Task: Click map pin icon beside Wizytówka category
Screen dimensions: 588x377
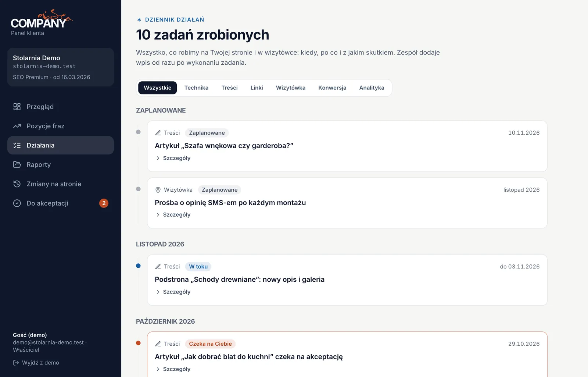Action: click(x=158, y=190)
